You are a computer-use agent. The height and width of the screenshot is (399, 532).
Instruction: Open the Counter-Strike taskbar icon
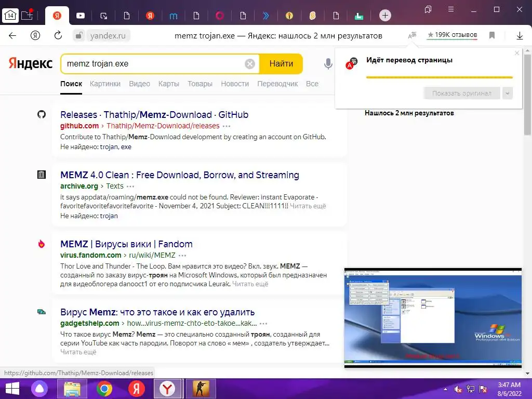pyautogui.click(x=201, y=389)
